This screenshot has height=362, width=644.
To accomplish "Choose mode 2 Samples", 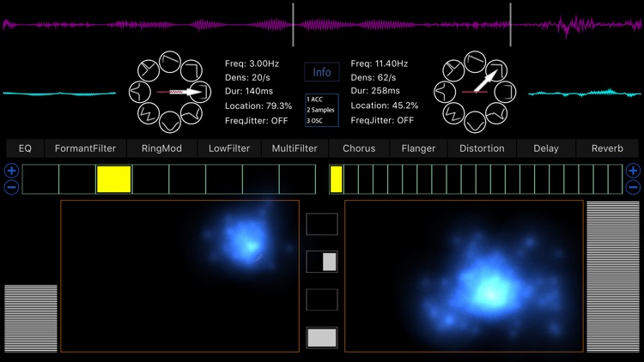I will (x=321, y=110).
